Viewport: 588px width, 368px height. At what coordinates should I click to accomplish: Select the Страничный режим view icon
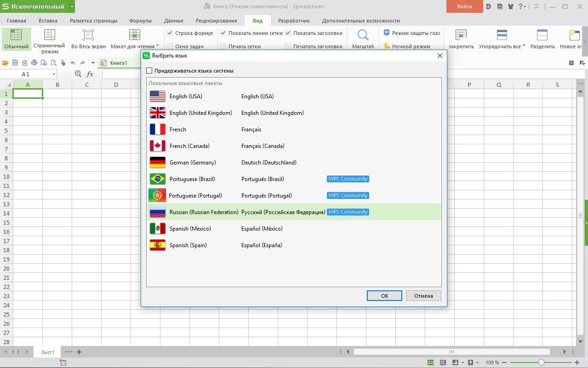click(49, 35)
